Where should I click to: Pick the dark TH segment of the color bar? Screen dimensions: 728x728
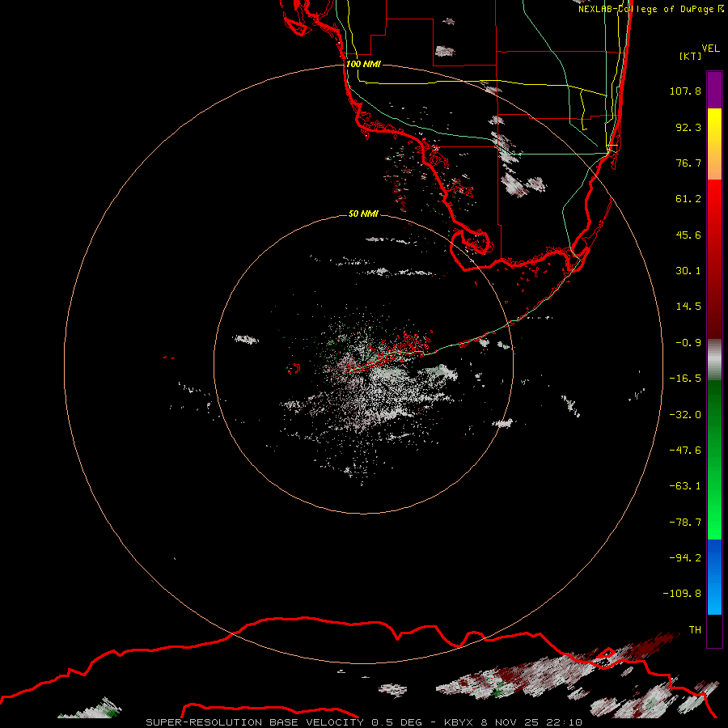[x=714, y=630]
